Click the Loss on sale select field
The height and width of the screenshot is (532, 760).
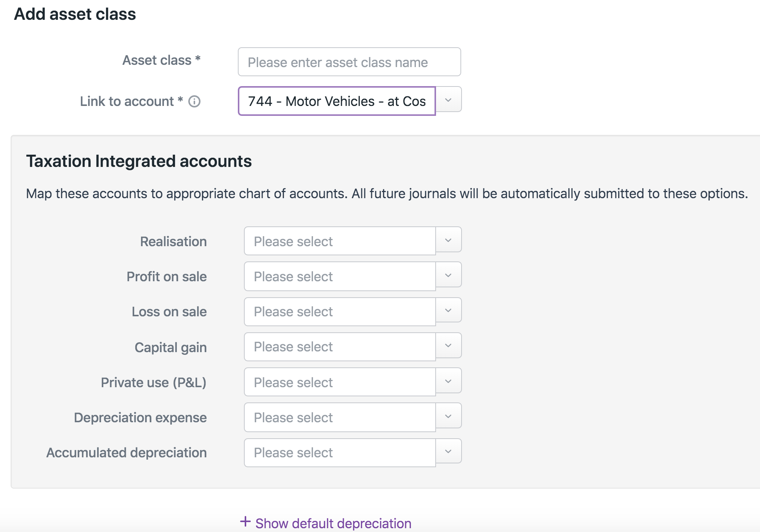pyautogui.click(x=340, y=312)
